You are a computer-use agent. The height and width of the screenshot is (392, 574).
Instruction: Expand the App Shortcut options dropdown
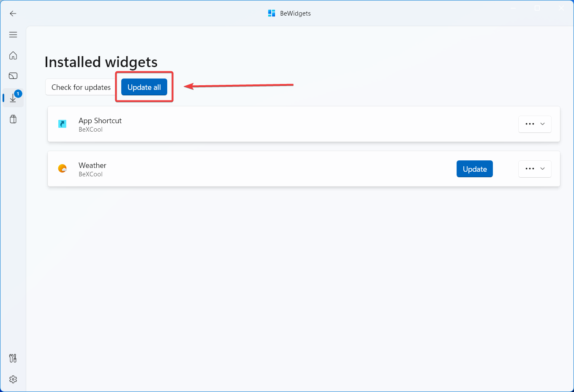[x=535, y=124]
